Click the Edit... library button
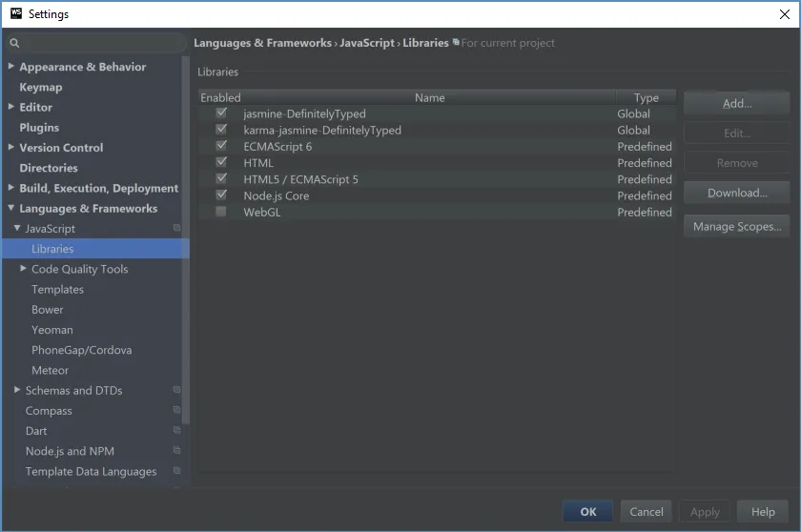This screenshot has height=532, width=801. 736,133
